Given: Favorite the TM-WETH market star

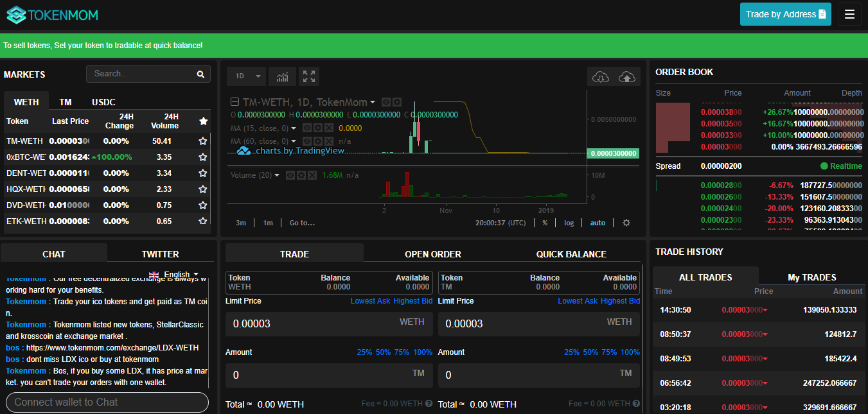Looking at the screenshot, I should (x=203, y=141).
